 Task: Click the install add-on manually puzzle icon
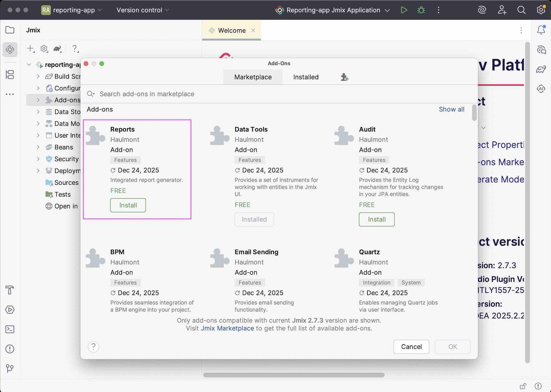coord(344,77)
